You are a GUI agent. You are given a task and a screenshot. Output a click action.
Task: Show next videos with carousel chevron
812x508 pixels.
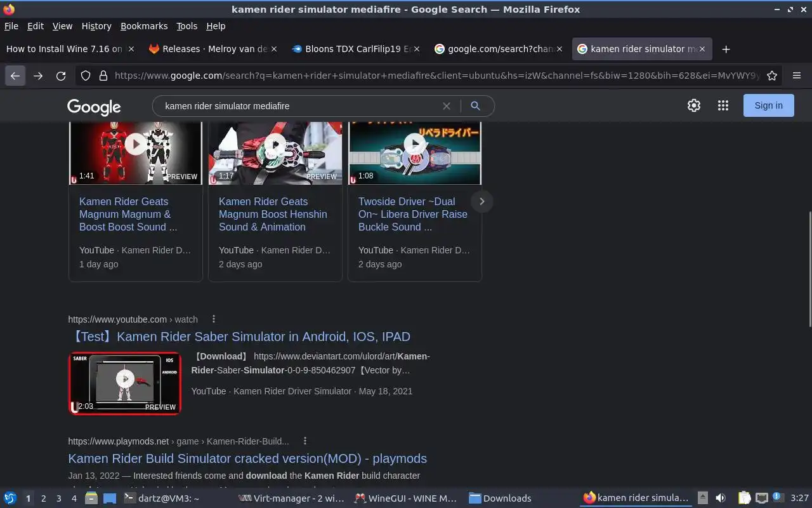click(481, 201)
